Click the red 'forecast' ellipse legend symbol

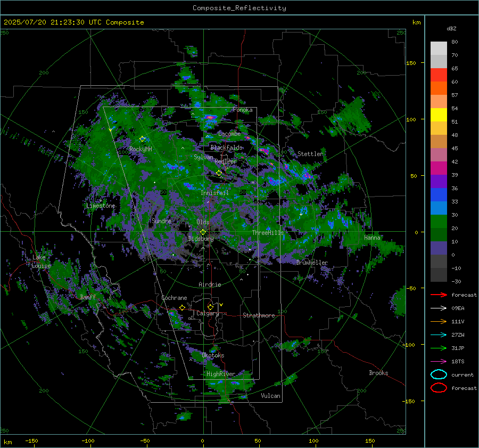tap(439, 388)
